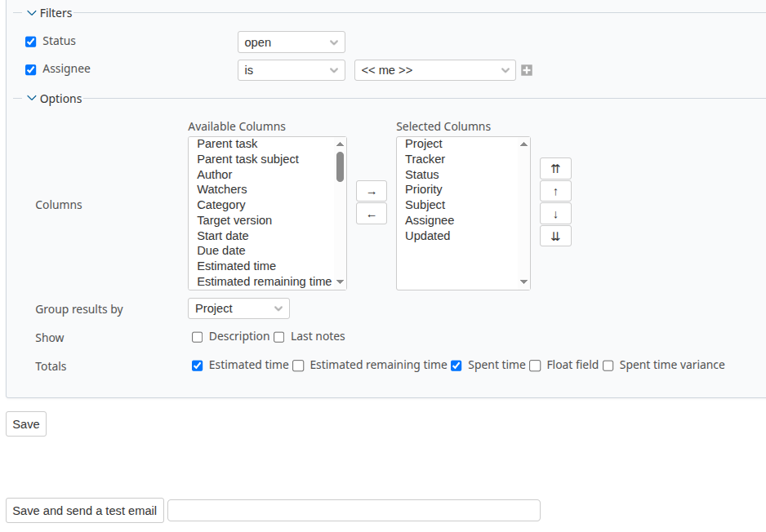Click the Save button
This screenshot has width=766, height=532.
pos(26,424)
